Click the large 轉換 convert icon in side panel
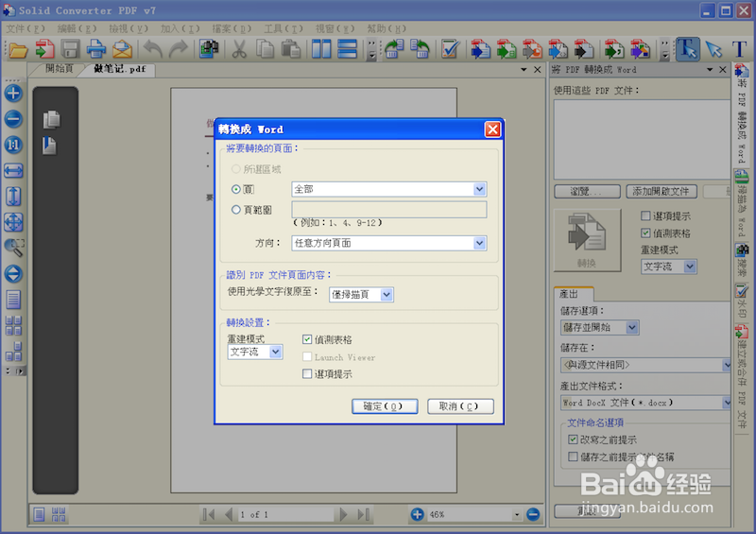 pyautogui.click(x=587, y=240)
